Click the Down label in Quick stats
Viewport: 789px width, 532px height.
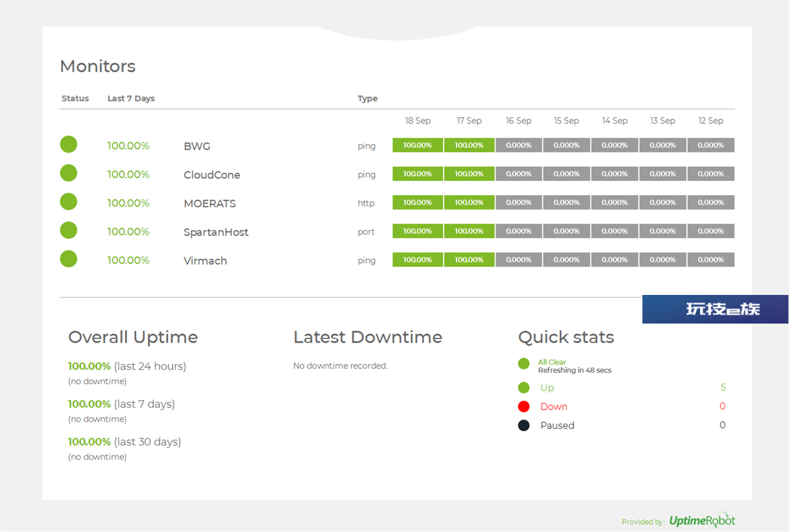(554, 407)
